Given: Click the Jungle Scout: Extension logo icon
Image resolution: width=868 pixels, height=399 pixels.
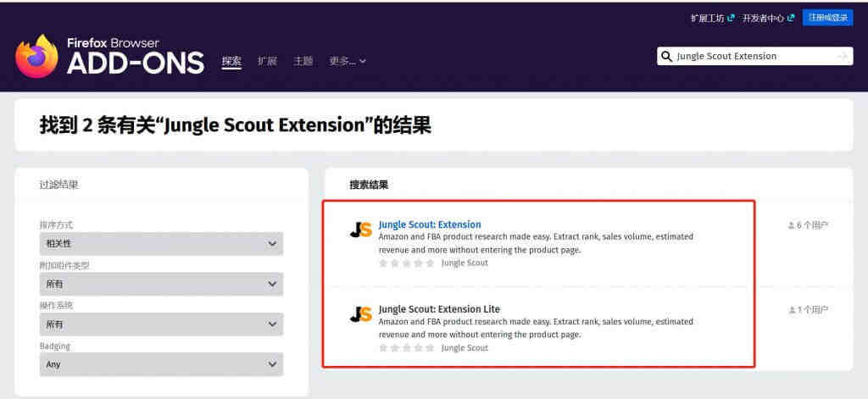Looking at the screenshot, I should [361, 229].
